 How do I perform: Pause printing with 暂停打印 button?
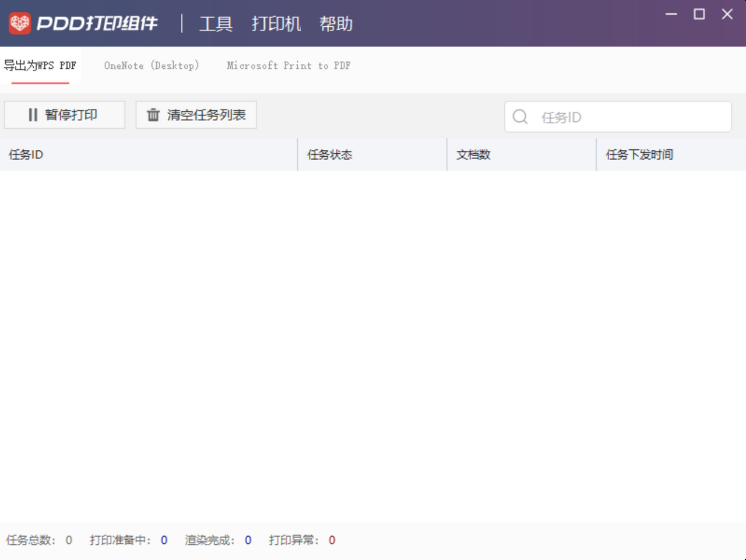click(x=64, y=115)
